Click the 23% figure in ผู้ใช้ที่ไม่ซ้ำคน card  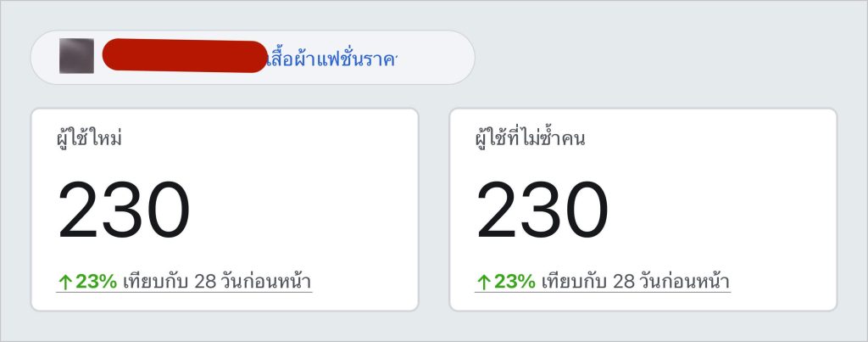click(515, 282)
